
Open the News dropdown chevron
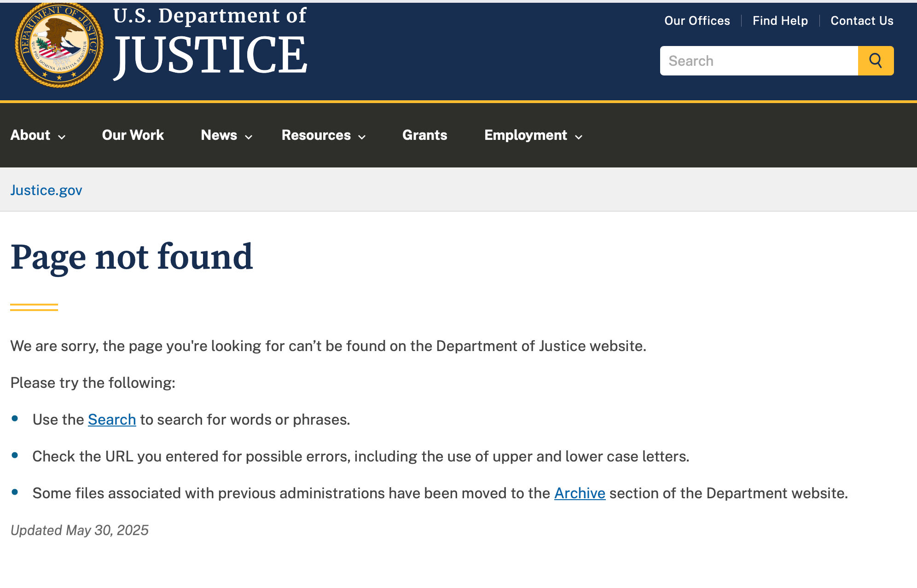(x=249, y=137)
